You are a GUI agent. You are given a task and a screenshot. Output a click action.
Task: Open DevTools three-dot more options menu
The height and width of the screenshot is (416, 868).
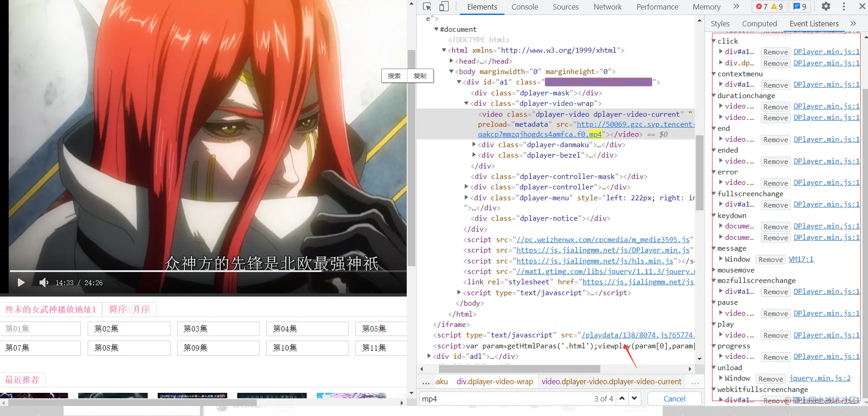(844, 6)
